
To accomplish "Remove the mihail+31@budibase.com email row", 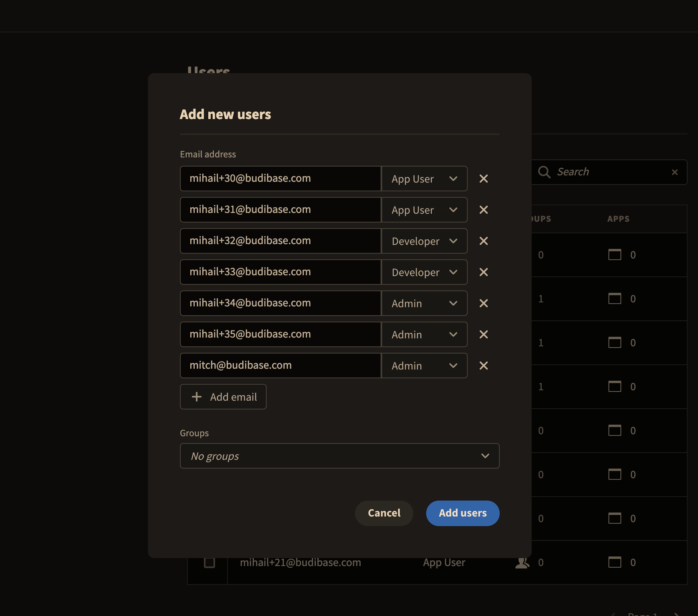I will coord(484,210).
